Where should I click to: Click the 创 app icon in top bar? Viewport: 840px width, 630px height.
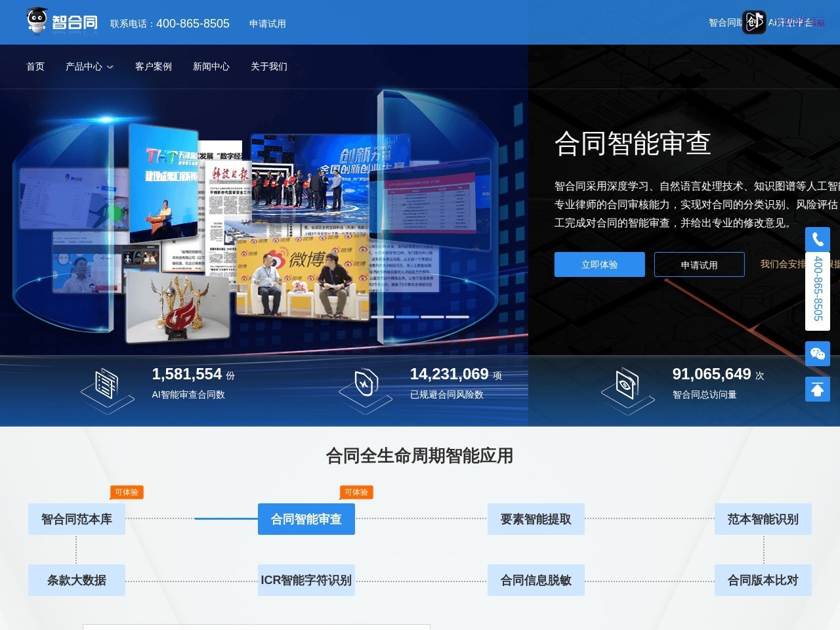[754, 22]
